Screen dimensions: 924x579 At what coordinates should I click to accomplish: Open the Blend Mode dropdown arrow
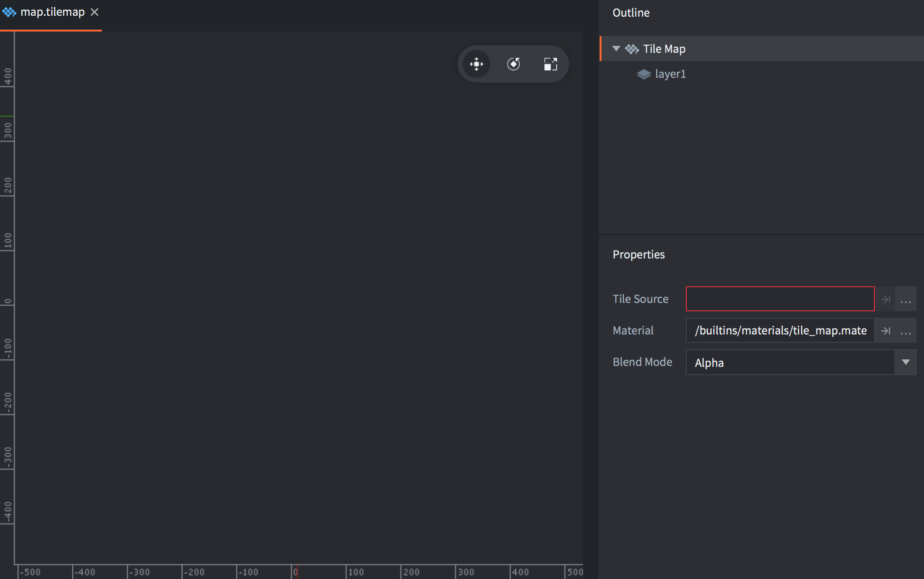pos(905,362)
